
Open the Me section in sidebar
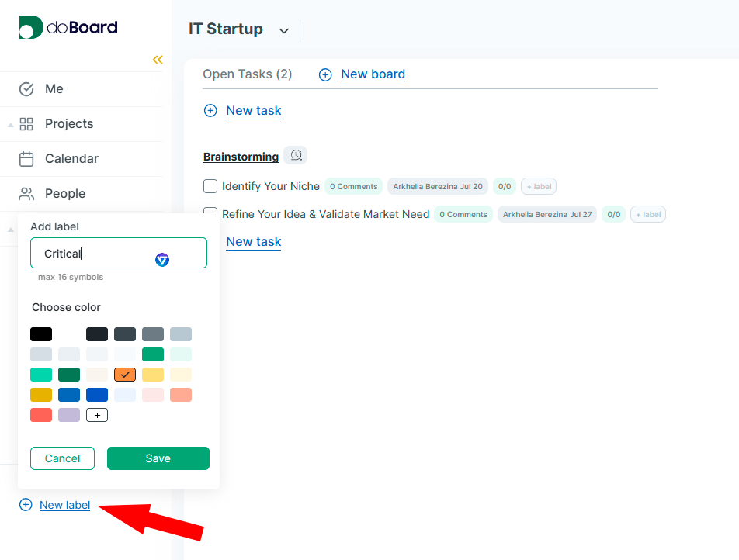pos(54,89)
